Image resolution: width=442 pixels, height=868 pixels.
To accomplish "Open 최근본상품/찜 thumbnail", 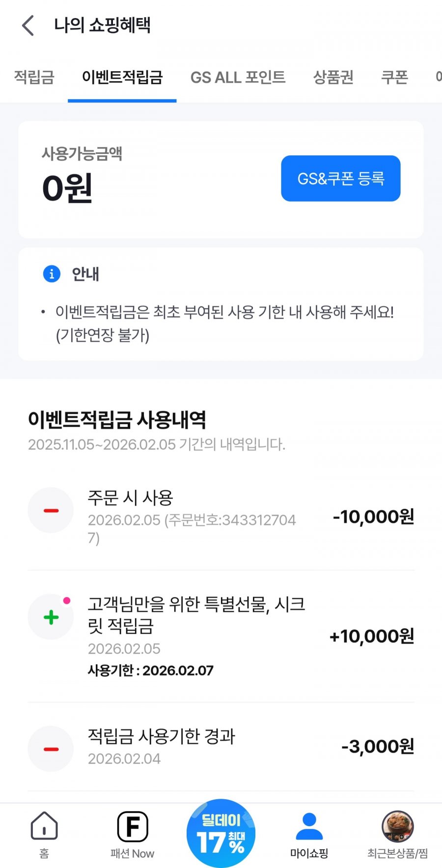I will tap(397, 827).
